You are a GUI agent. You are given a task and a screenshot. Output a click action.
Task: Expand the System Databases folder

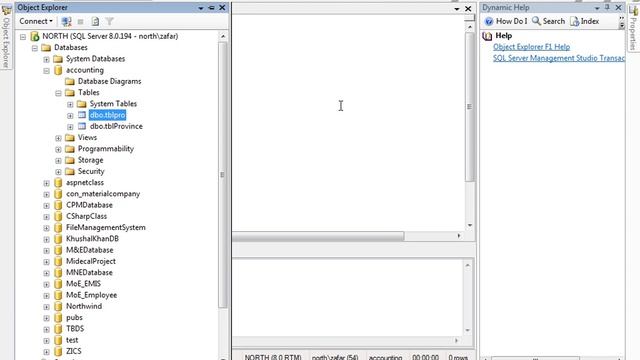coord(47,60)
